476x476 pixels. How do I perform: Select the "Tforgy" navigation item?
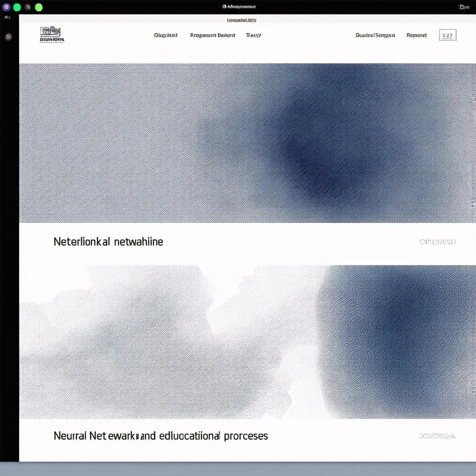point(253,35)
